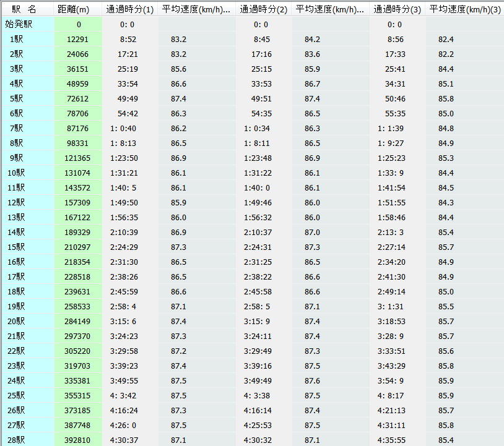Click the distance cell 48959

point(77,84)
